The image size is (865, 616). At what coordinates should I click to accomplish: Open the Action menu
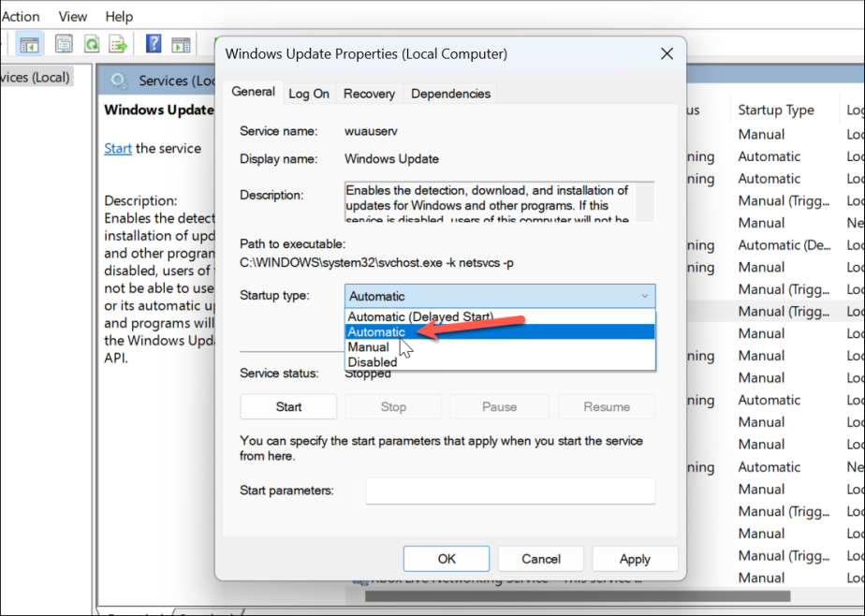coord(21,17)
